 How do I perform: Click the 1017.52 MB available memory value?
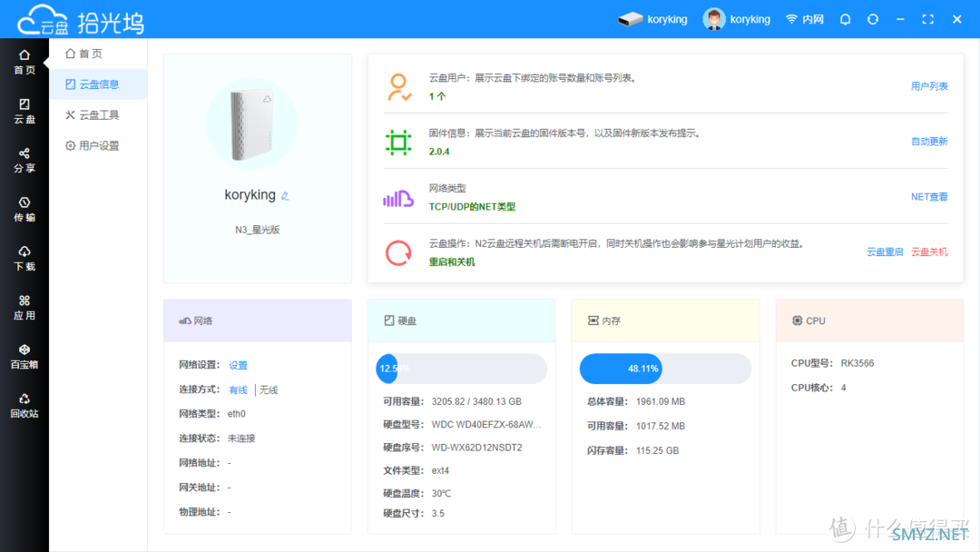(x=660, y=427)
